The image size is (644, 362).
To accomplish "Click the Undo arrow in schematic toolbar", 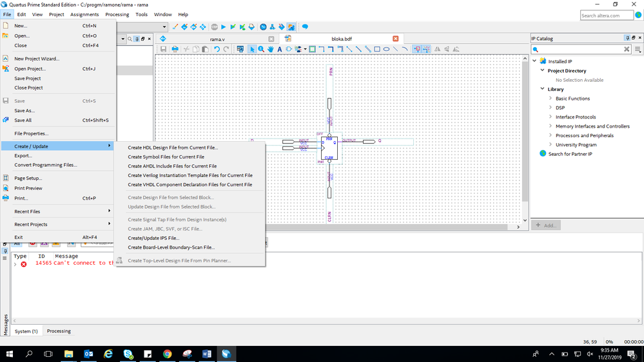I will (x=217, y=49).
